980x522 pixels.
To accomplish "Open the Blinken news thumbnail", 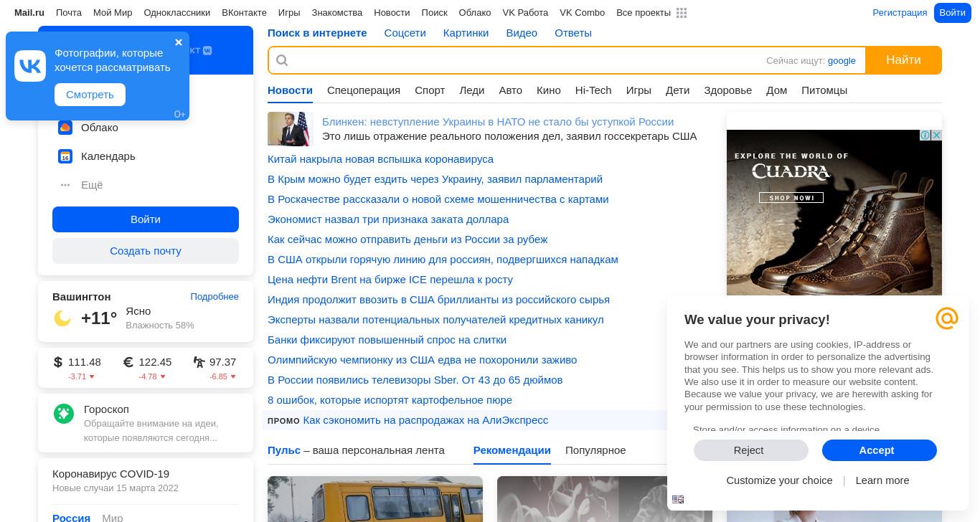I will (x=291, y=129).
